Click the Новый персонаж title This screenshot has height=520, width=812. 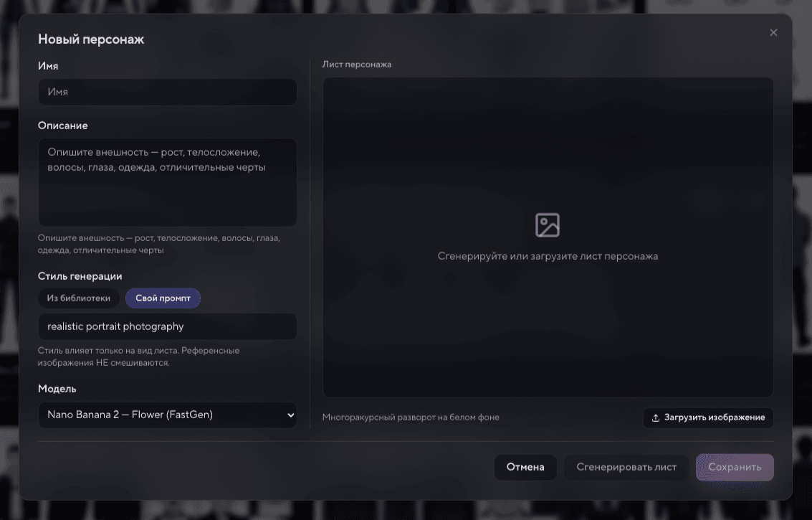(x=91, y=39)
